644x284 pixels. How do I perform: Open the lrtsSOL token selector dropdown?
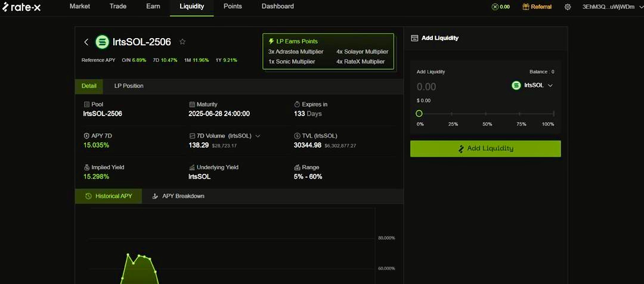point(532,85)
